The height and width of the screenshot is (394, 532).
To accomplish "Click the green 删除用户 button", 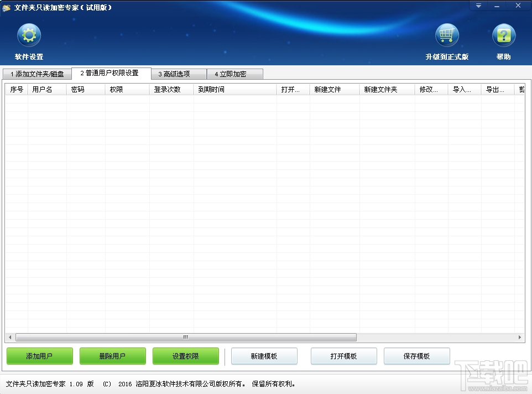I will coord(113,356).
